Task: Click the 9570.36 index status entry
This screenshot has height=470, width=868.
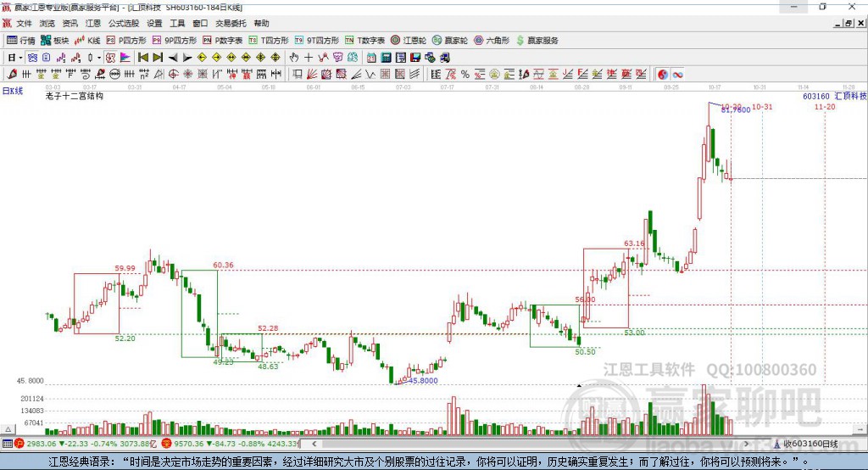Action: [231, 444]
